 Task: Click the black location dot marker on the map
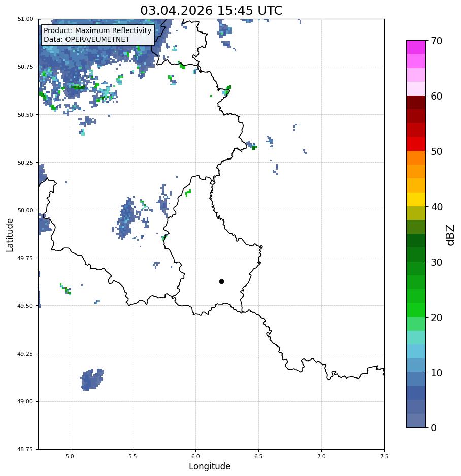tap(221, 282)
